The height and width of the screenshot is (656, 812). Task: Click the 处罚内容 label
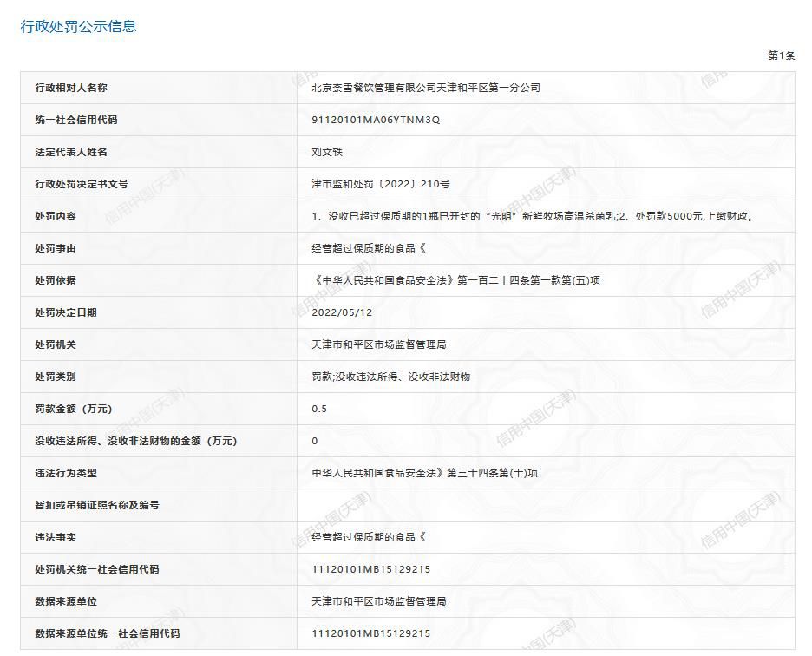click(56, 216)
